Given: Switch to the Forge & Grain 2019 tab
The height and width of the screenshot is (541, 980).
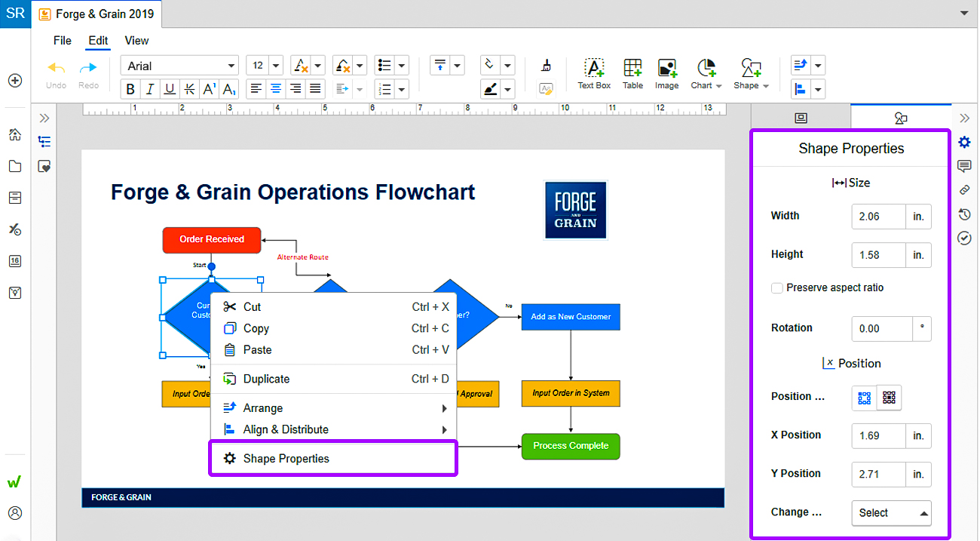Looking at the screenshot, I should coord(96,14).
